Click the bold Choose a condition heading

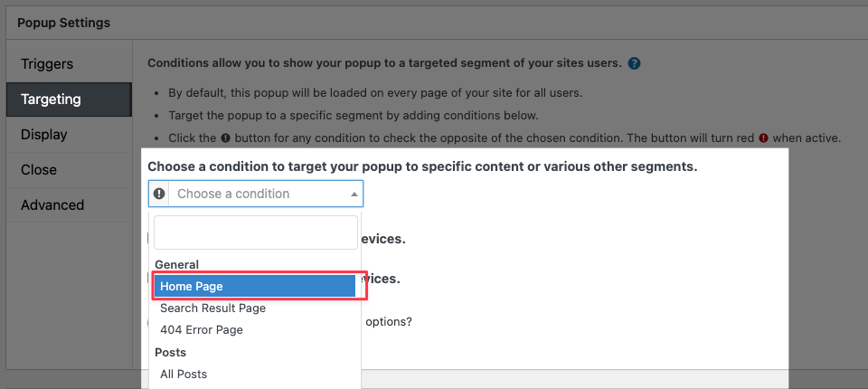422,167
